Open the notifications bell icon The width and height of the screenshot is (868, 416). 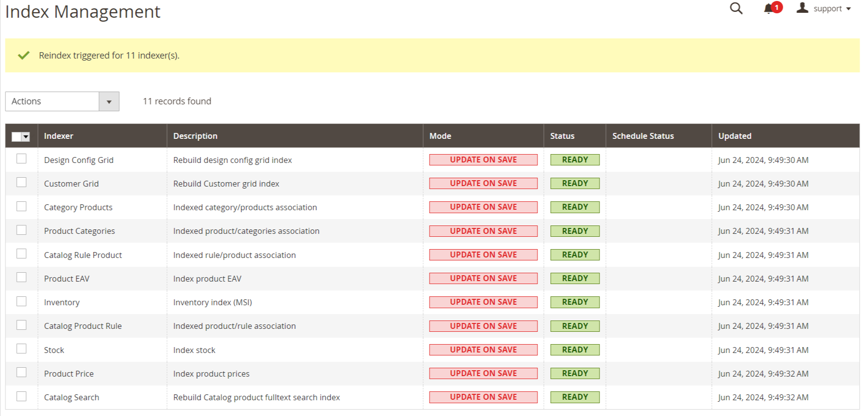pos(768,9)
